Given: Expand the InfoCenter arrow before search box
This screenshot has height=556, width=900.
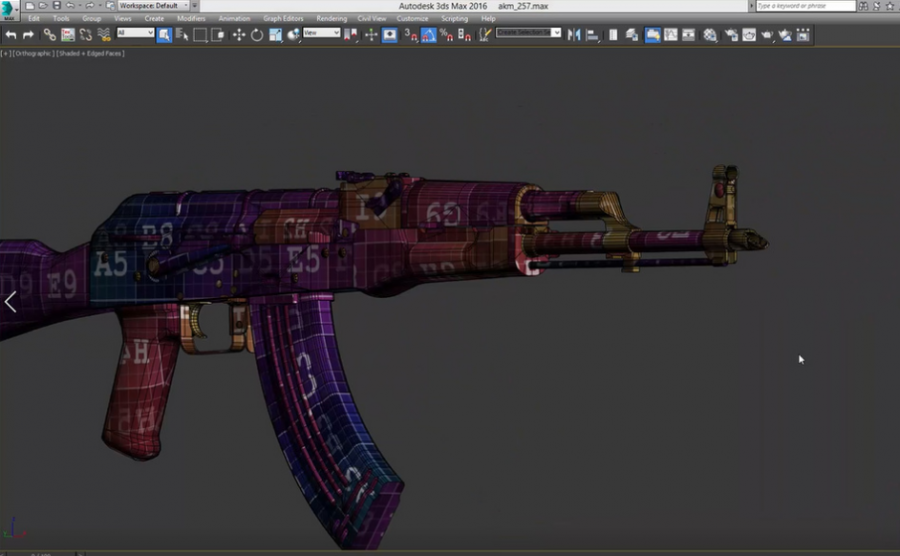Looking at the screenshot, I should 751,6.
